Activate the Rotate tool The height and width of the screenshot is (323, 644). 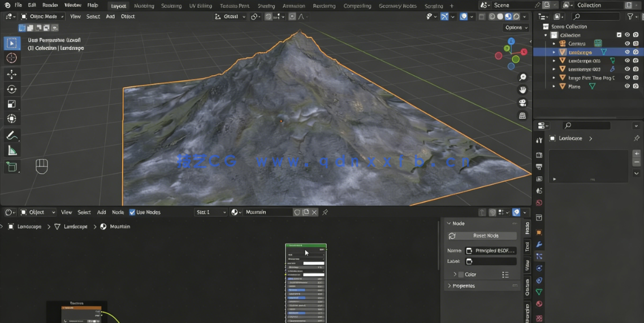12,89
